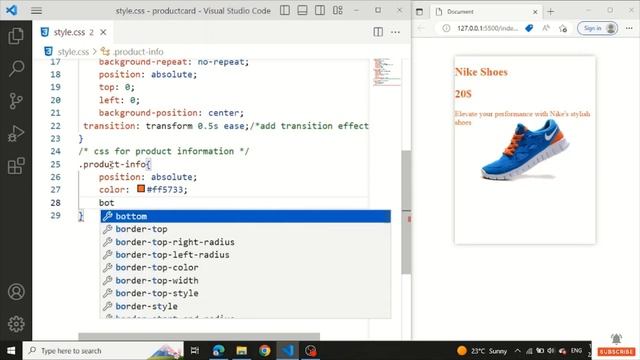Select border-top-style from suggestions
The height and width of the screenshot is (360, 640).
pyautogui.click(x=246, y=293)
